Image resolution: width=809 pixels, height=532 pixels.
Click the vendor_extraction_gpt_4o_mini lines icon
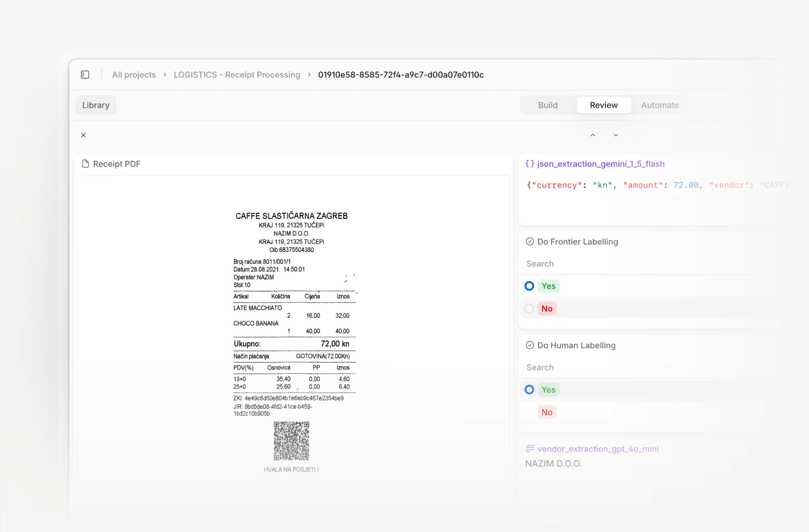530,449
